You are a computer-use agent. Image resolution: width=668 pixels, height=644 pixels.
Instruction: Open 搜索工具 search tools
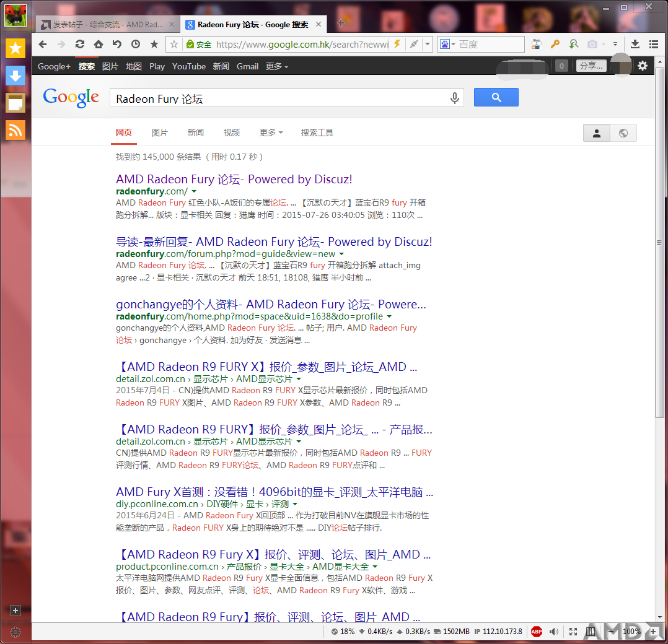[x=317, y=133]
